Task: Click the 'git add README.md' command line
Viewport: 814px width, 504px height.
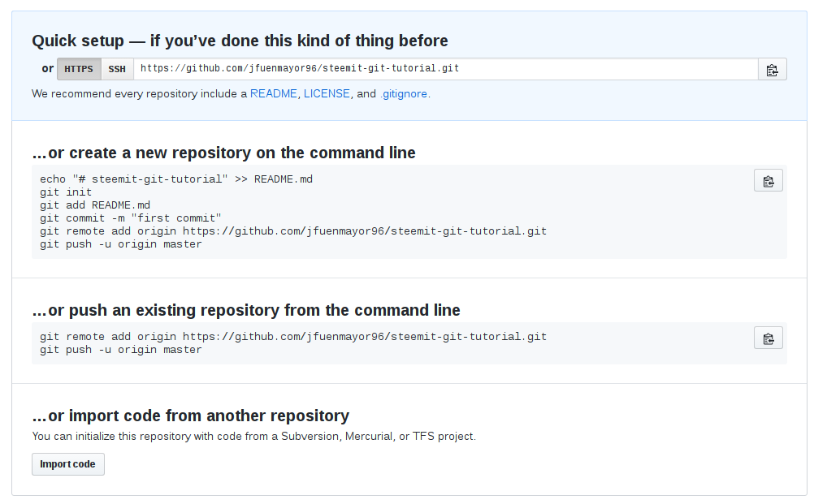Action: 95,205
